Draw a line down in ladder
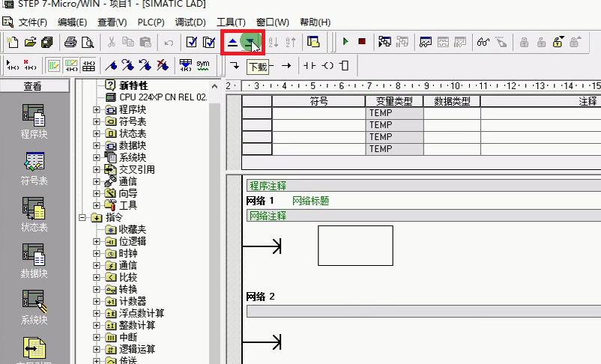The image size is (601, 364). click(235, 65)
